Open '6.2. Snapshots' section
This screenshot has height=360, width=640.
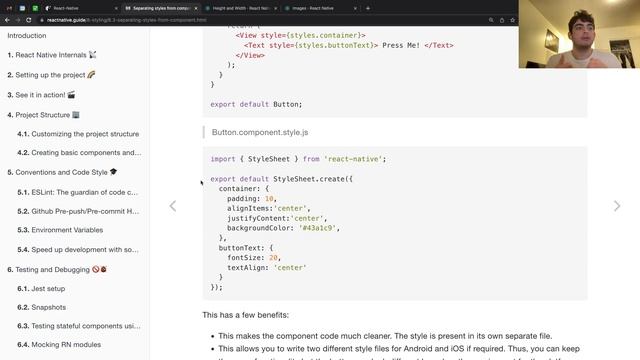click(41, 307)
